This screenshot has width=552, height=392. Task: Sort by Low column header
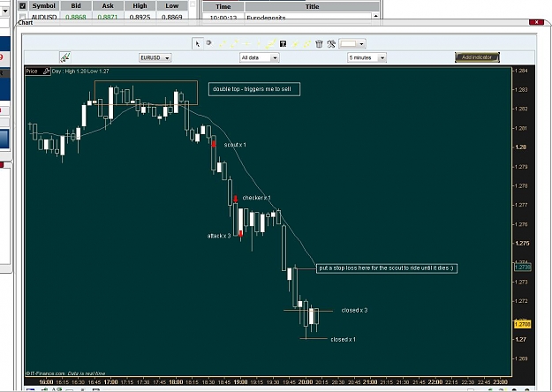point(172,5)
